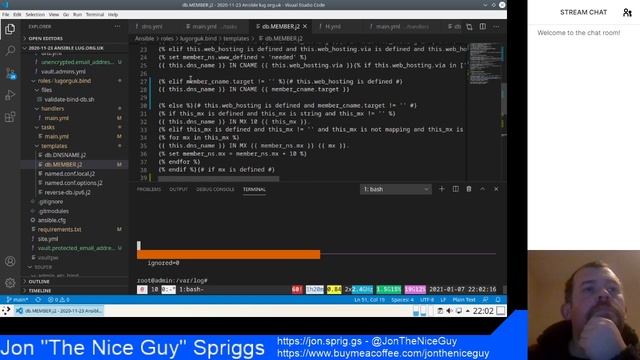640x360 pixels.
Task: Split the terminal panel
Action: (x=456, y=189)
